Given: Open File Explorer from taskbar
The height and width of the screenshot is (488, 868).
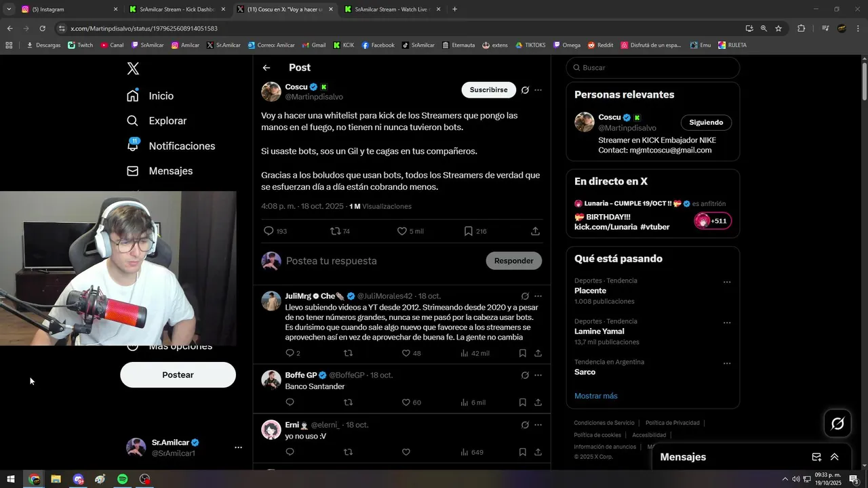Looking at the screenshot, I should point(56,479).
